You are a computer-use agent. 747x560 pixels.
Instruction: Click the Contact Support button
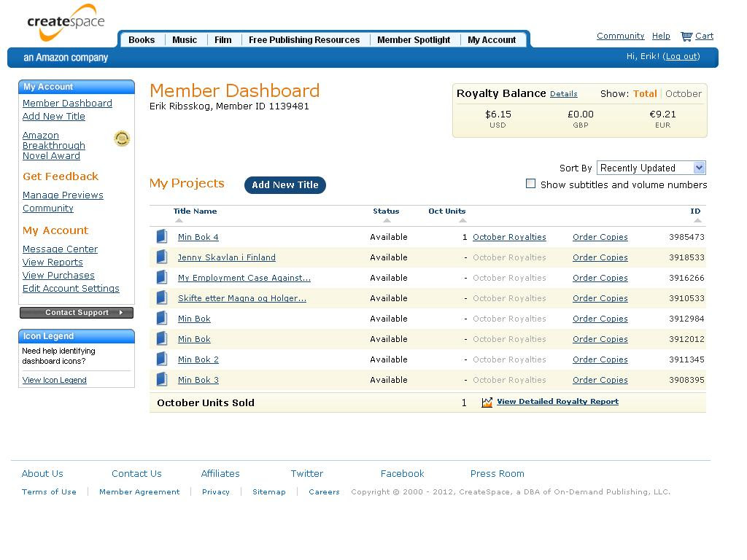coord(77,313)
